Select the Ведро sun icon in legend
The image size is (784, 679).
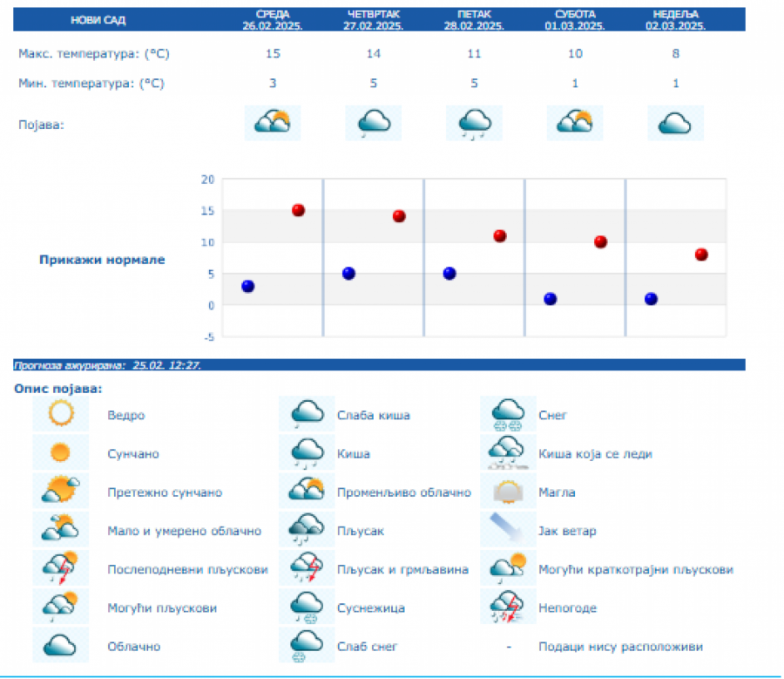61,415
